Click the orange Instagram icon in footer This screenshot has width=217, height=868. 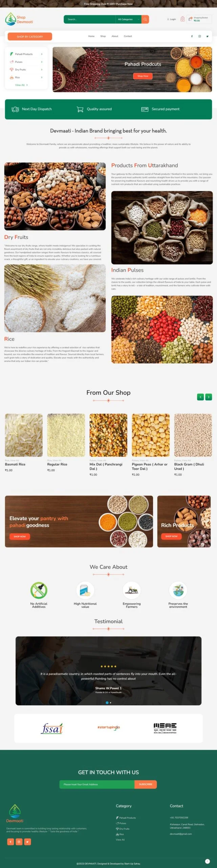(x=19, y=841)
